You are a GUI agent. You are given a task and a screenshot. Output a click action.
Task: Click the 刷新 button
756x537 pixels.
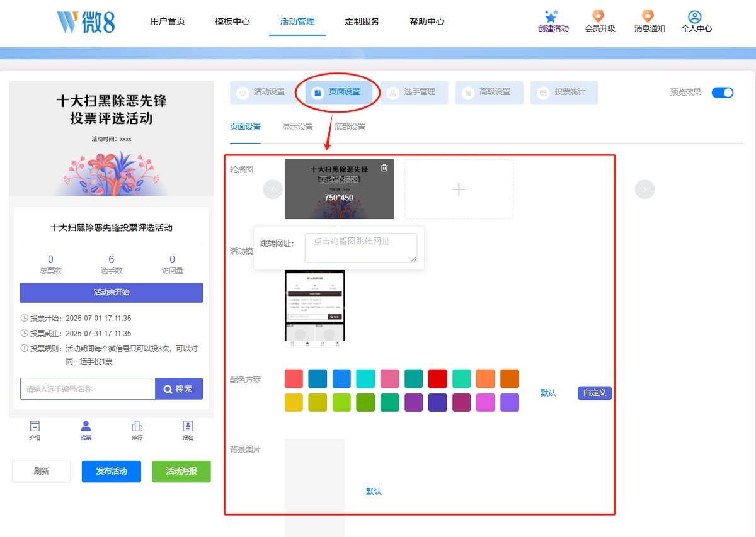pyautogui.click(x=42, y=472)
